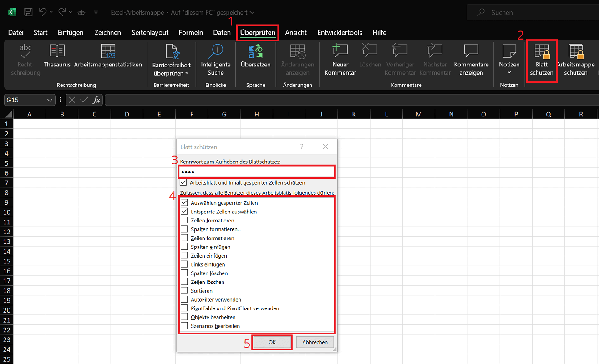Image resolution: width=599 pixels, height=364 pixels.
Task: Confirm the dialog with OK
Action: [x=272, y=342]
